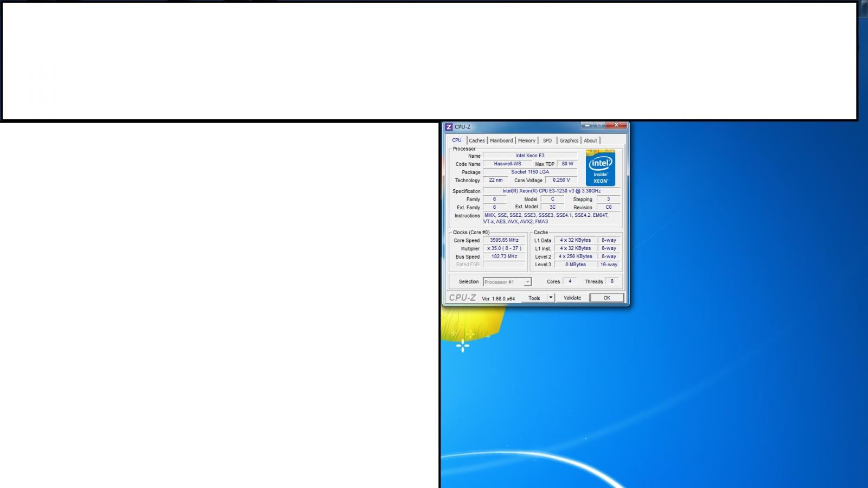Open the Memory tab
Screen dimensions: 868x488
[x=527, y=140]
